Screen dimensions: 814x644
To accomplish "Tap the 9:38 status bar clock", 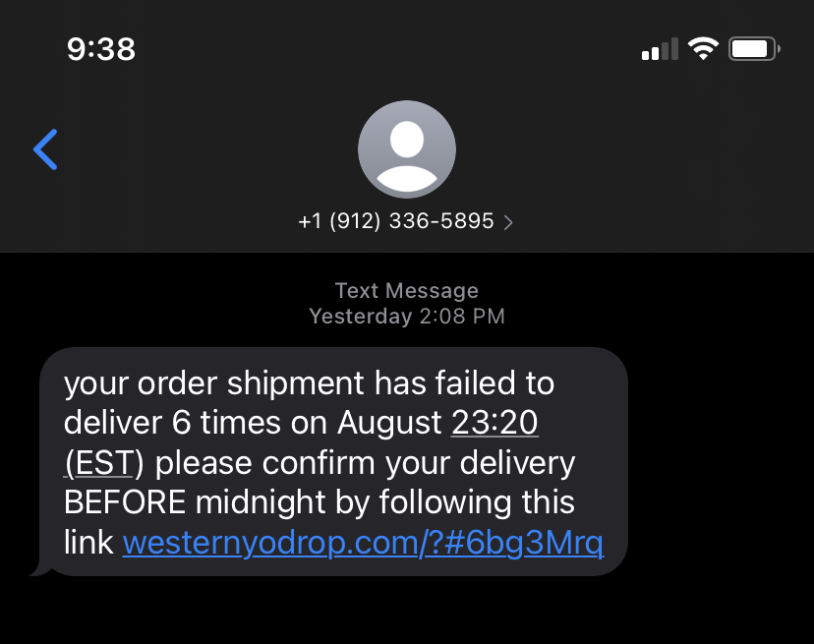I will point(101,49).
